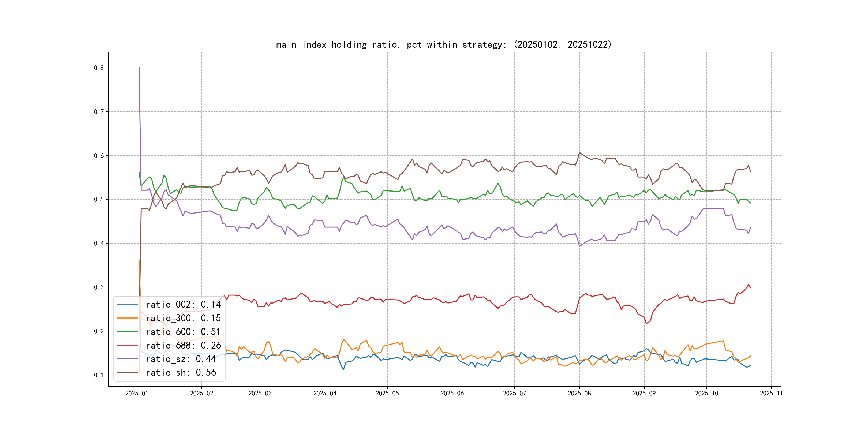This screenshot has width=868, height=434.
Task: Click the green ratio_600 legend line swatch
Action: tap(127, 332)
